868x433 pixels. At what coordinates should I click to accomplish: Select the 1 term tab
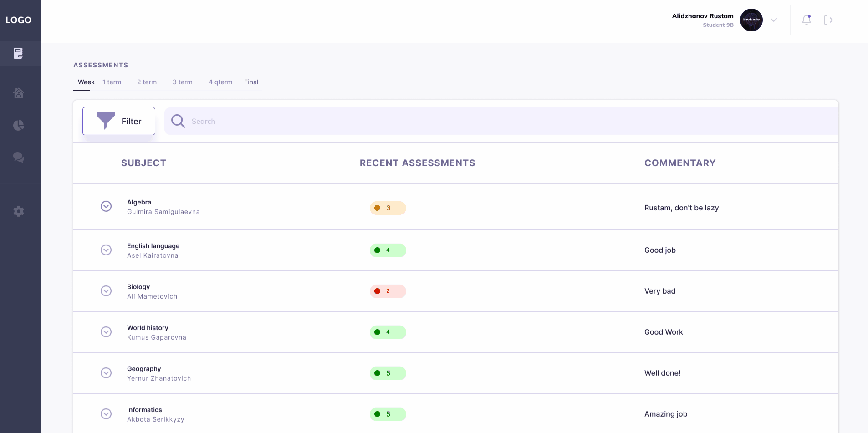pos(112,82)
